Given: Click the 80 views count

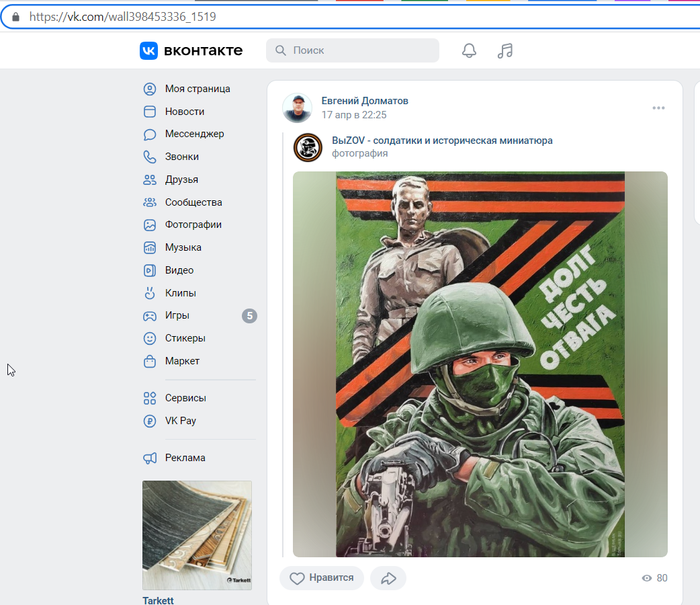Looking at the screenshot, I should coord(662,578).
